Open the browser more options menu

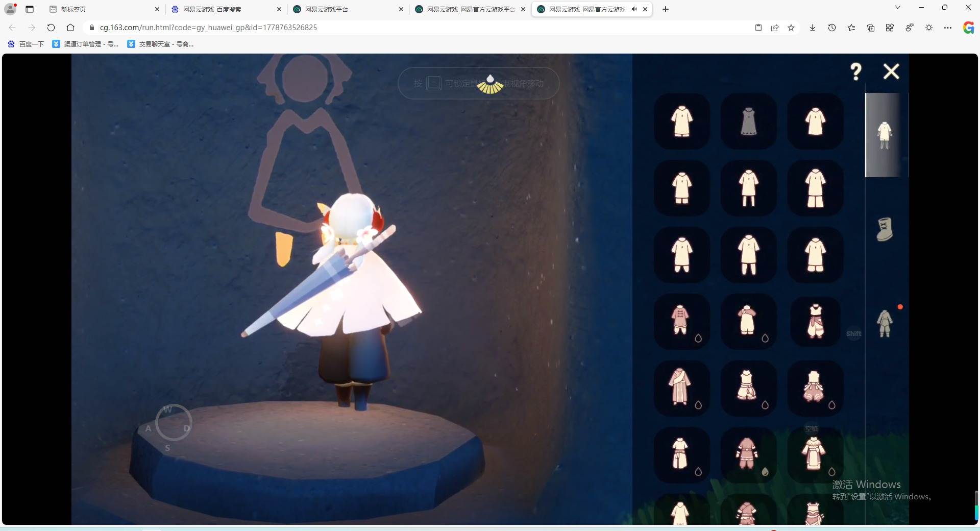948,28
